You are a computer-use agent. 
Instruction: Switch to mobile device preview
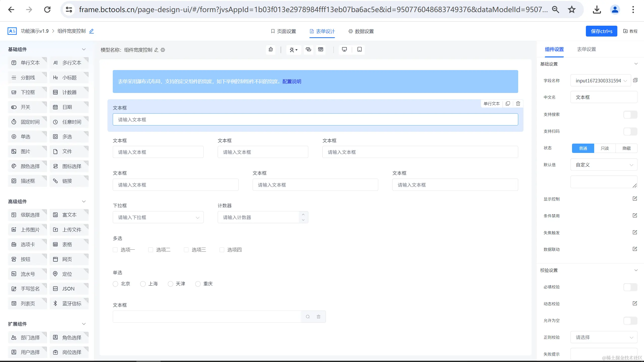359,49
